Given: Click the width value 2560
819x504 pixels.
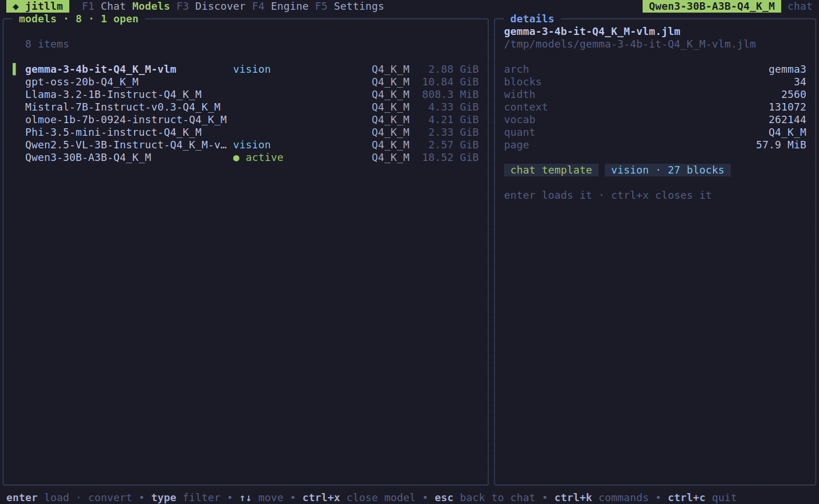Looking at the screenshot, I should [x=794, y=94].
